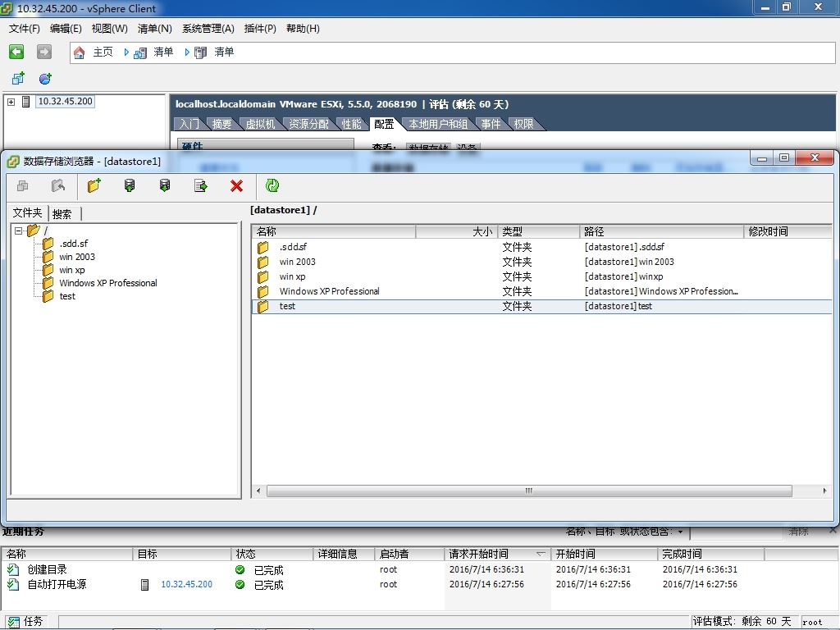Click the 任务 button in status bar
The image size is (840, 630).
(x=25, y=622)
